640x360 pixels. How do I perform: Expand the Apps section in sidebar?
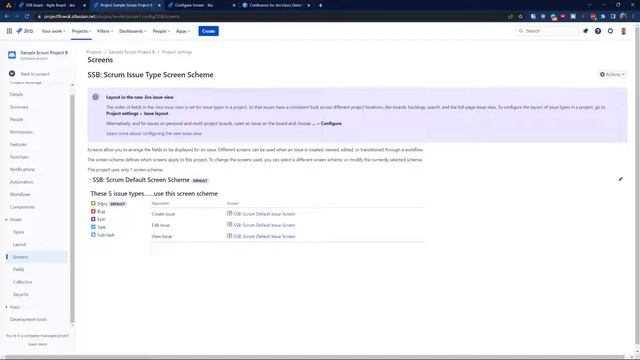point(7,307)
